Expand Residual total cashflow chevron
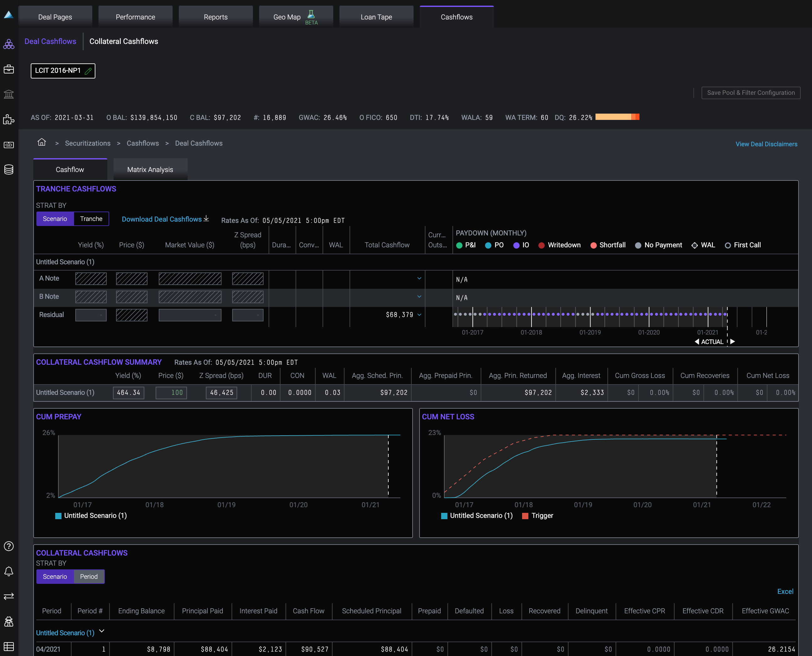 (x=419, y=315)
